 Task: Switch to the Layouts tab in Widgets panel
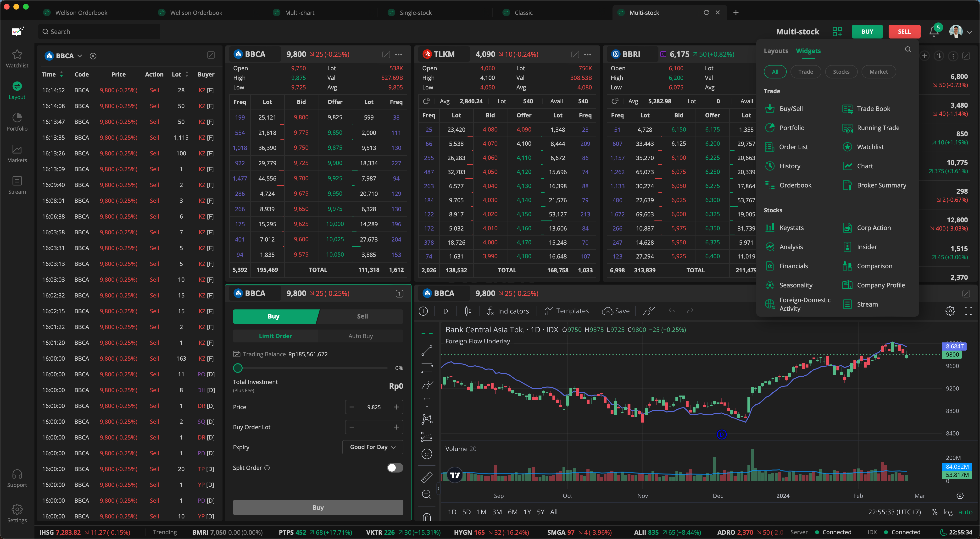pyautogui.click(x=776, y=50)
